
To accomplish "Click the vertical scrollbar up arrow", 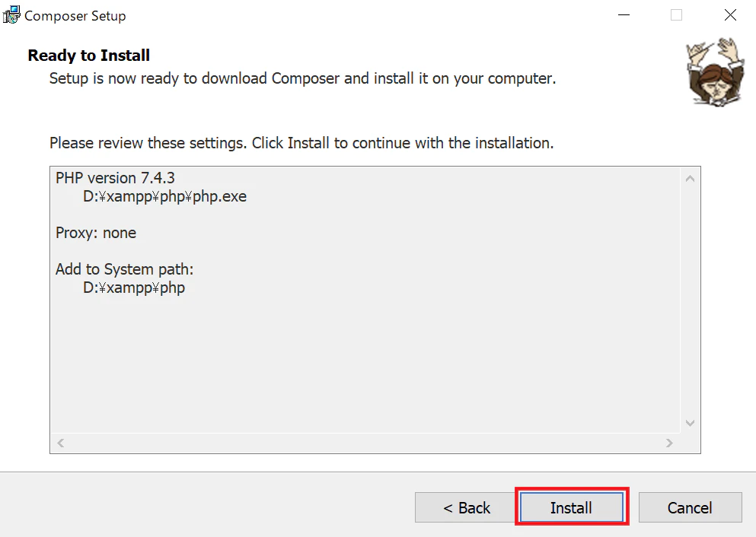I will click(x=690, y=176).
